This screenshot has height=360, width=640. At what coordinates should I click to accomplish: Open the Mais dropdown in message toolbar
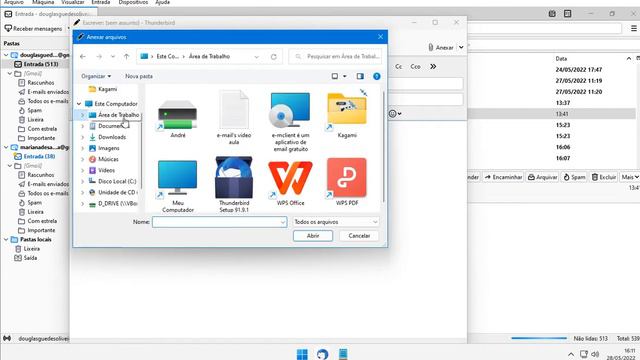[x=630, y=177]
